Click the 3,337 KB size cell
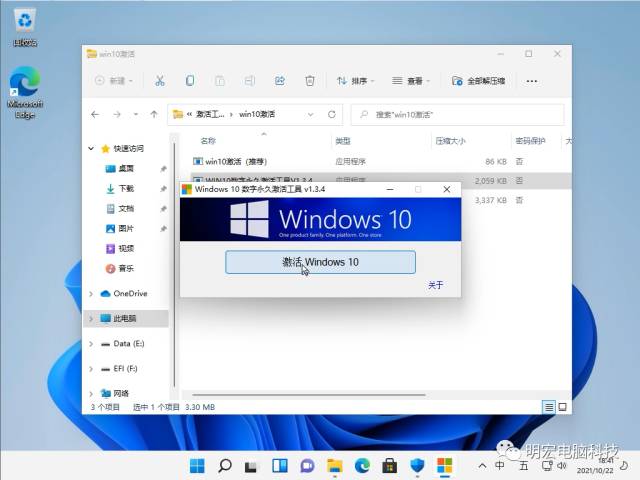The image size is (640, 480). point(490,200)
